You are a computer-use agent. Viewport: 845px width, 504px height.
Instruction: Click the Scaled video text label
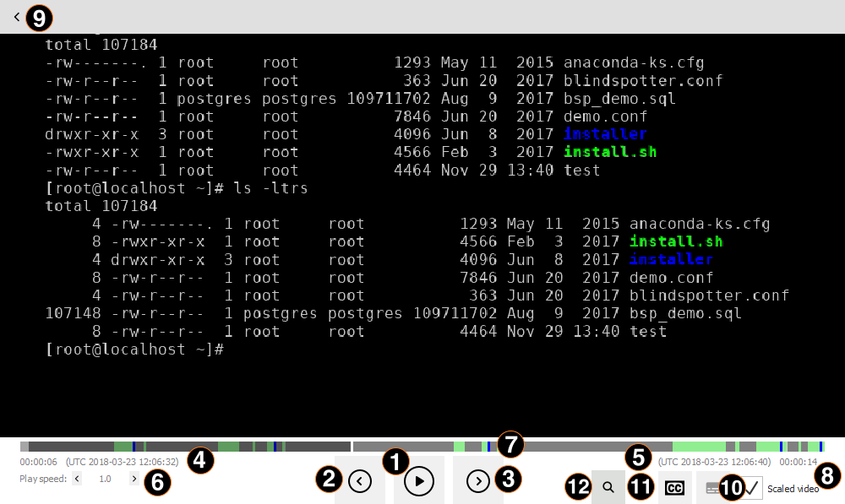point(793,489)
